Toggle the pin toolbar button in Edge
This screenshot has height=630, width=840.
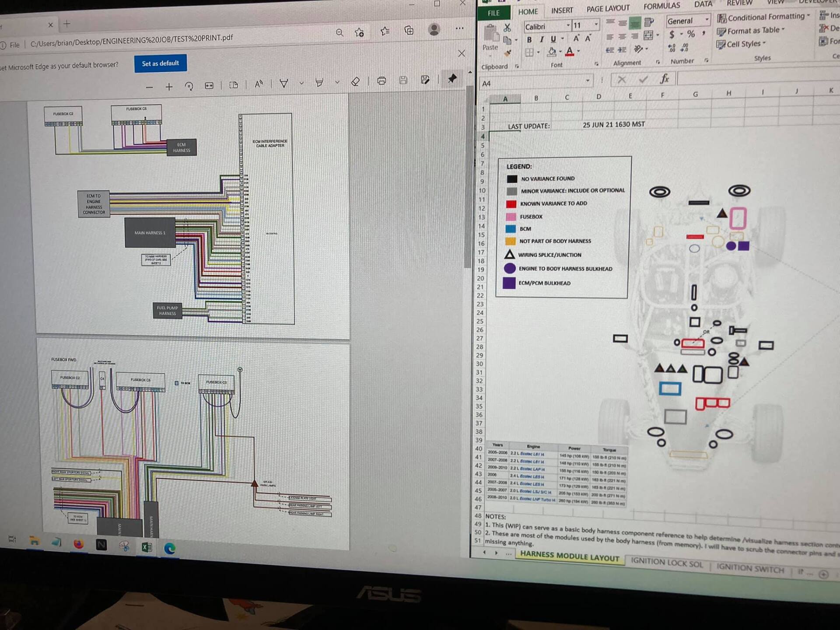(x=452, y=79)
